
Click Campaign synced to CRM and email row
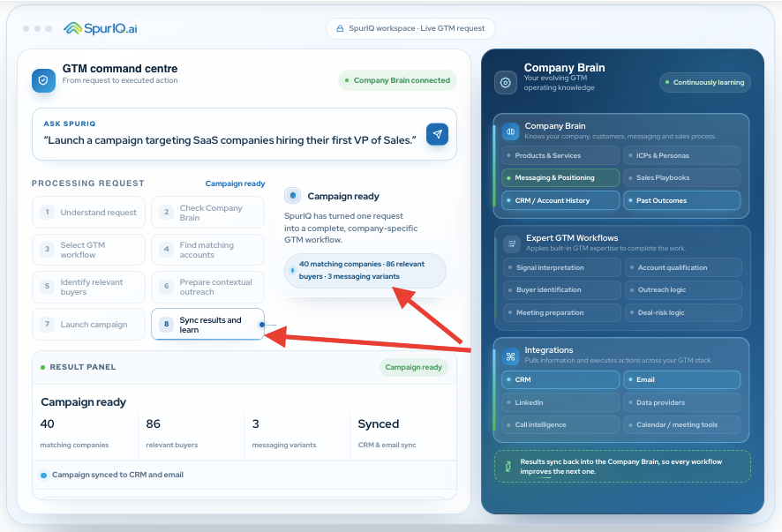pos(244,475)
